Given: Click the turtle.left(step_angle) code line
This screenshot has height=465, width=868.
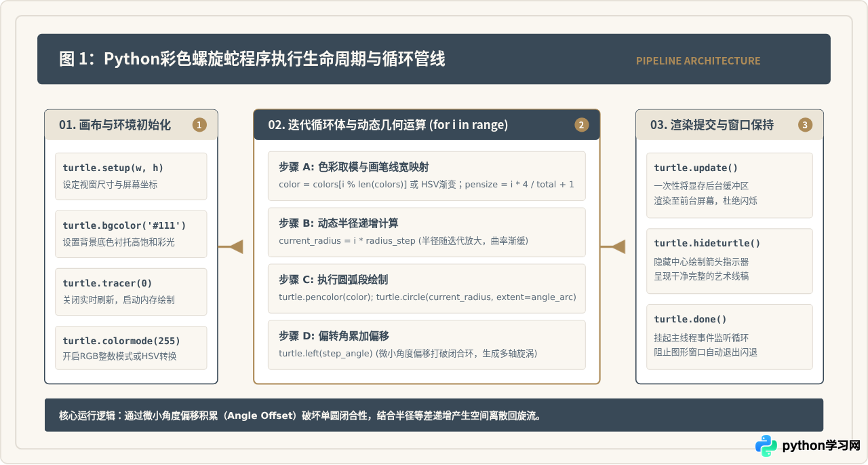Looking at the screenshot, I should click(x=408, y=354).
